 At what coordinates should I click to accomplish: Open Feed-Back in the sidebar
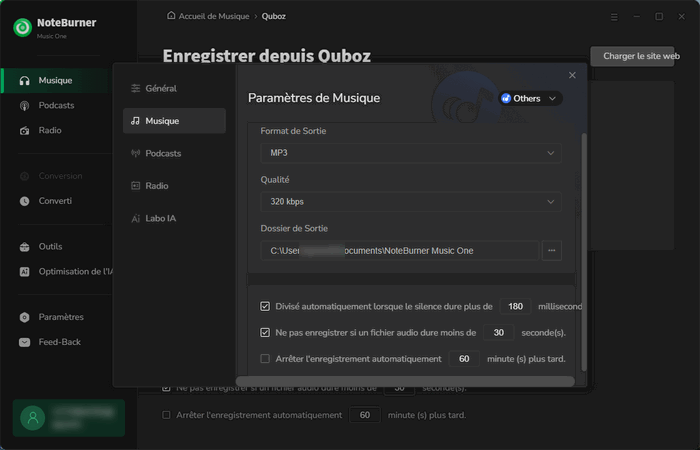(x=57, y=342)
